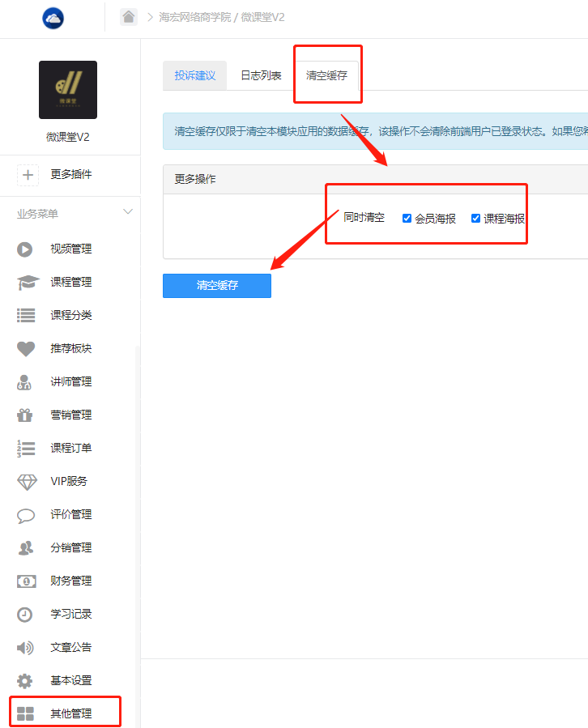Open 评价管理 menu item

point(71,514)
